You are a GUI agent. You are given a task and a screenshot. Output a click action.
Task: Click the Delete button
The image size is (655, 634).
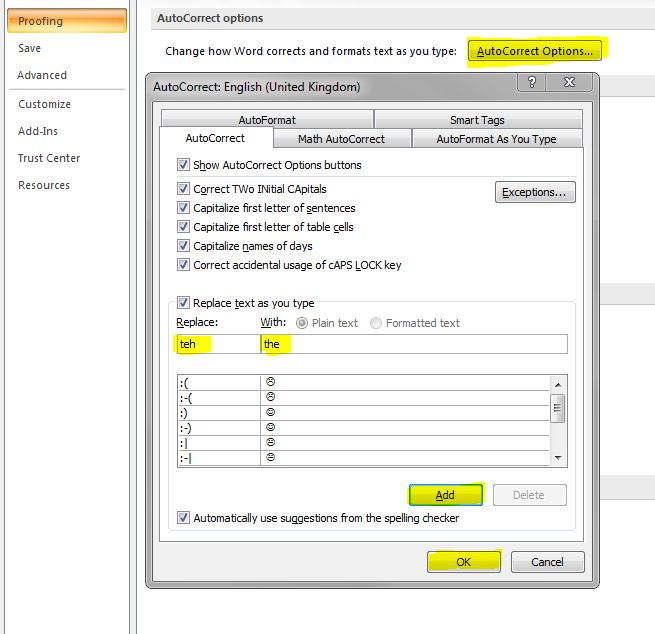(x=529, y=495)
